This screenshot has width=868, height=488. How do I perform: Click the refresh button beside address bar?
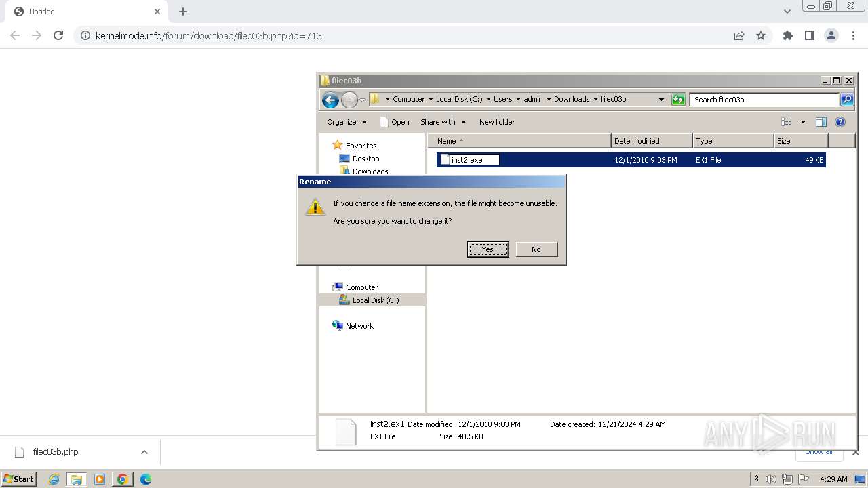pyautogui.click(x=678, y=100)
